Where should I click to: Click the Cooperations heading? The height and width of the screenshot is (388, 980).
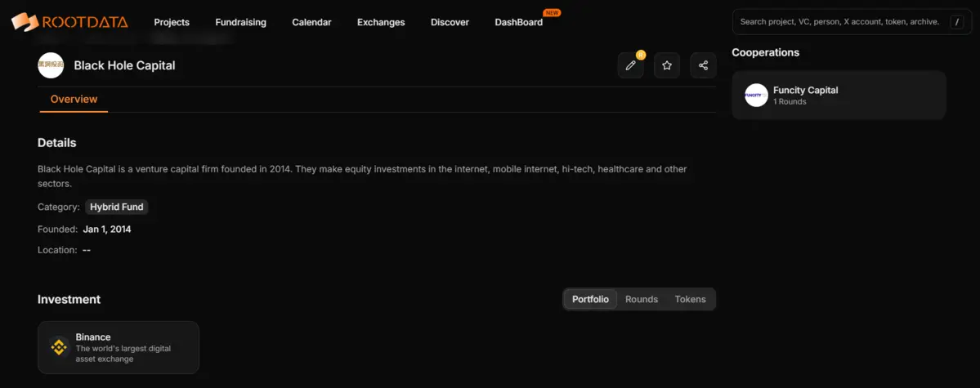coord(766,52)
